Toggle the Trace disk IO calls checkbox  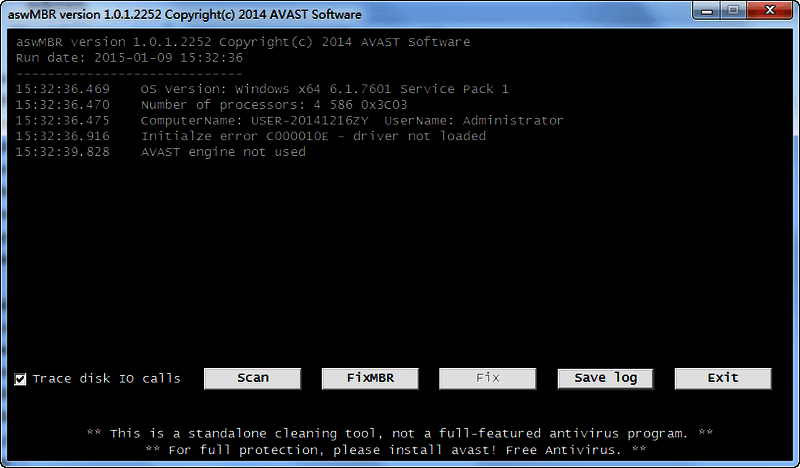21,379
